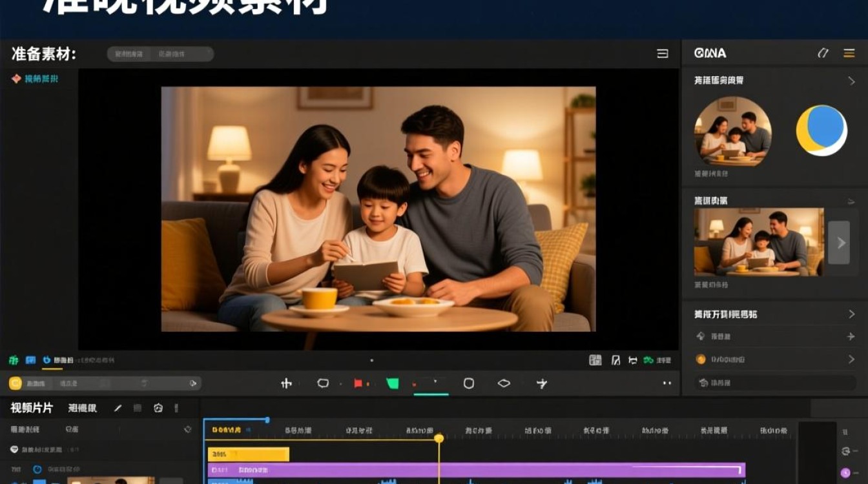Select the split tool icon in the center toolbar
868x484 pixels.
pyautogui.click(x=287, y=383)
